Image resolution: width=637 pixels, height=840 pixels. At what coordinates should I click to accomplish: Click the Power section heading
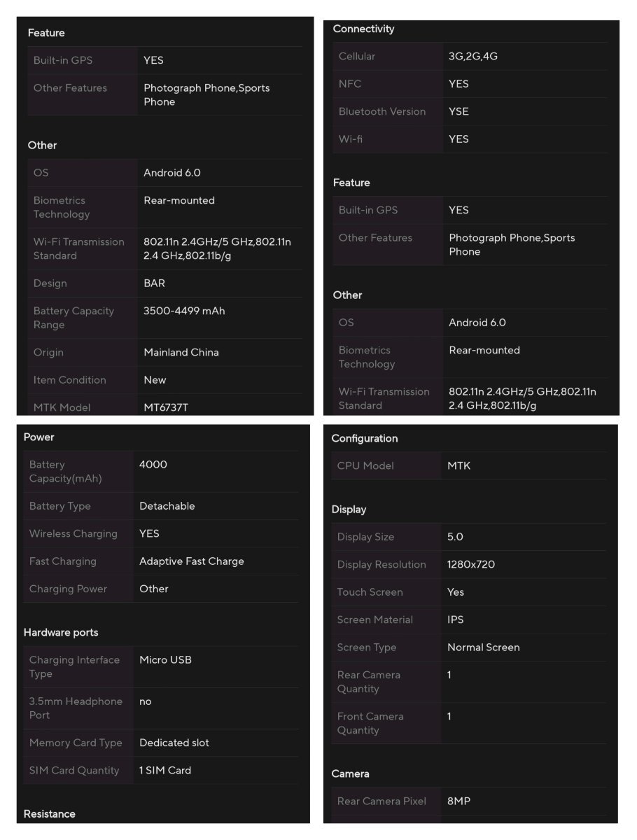click(38, 437)
